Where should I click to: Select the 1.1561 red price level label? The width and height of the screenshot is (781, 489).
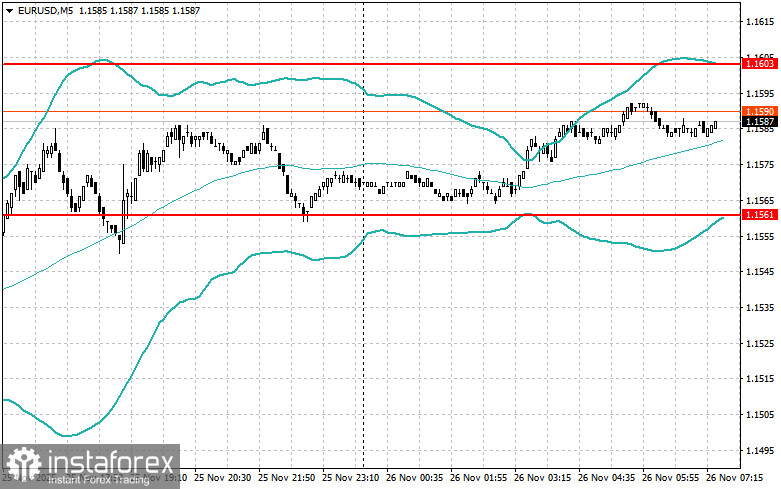coord(760,215)
